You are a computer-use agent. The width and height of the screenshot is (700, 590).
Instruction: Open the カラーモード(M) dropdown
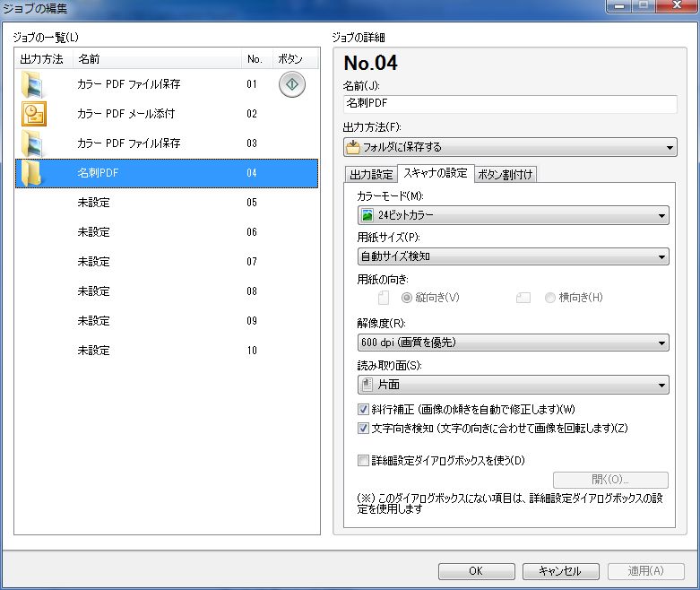coord(514,215)
